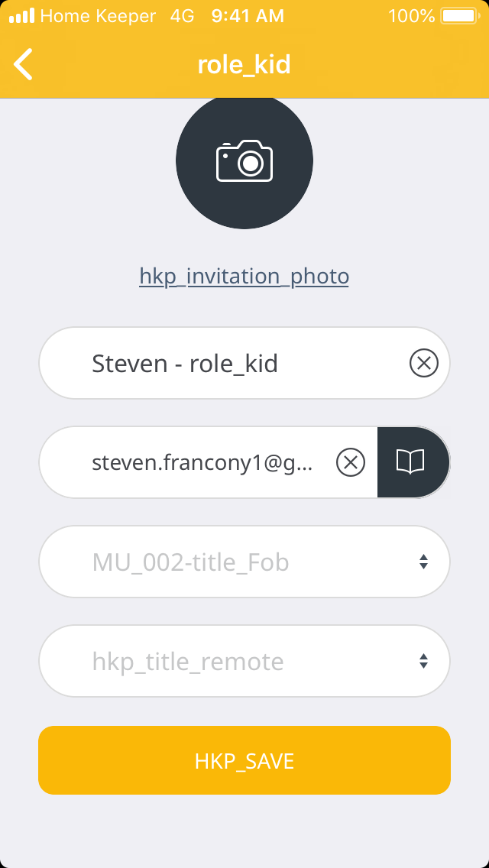The image size is (489, 868).
Task: Open contacts with the address book icon
Action: [x=410, y=462]
